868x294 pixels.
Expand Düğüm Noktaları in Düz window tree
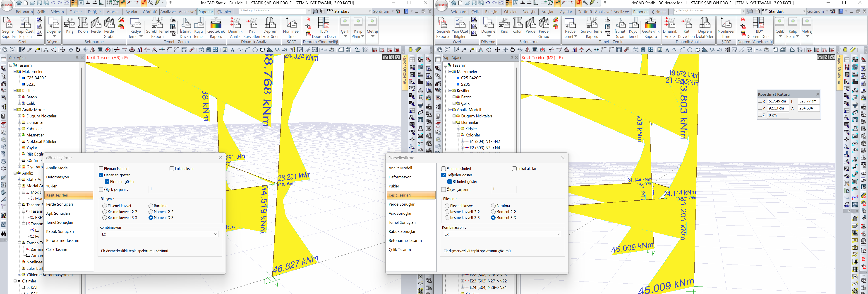pos(19,116)
